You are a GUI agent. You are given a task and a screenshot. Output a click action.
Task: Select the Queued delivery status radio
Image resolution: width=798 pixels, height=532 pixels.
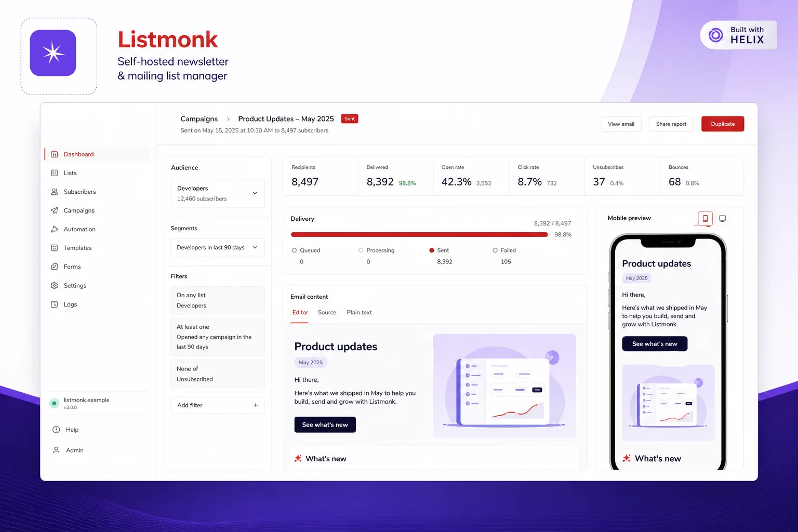tap(295, 250)
